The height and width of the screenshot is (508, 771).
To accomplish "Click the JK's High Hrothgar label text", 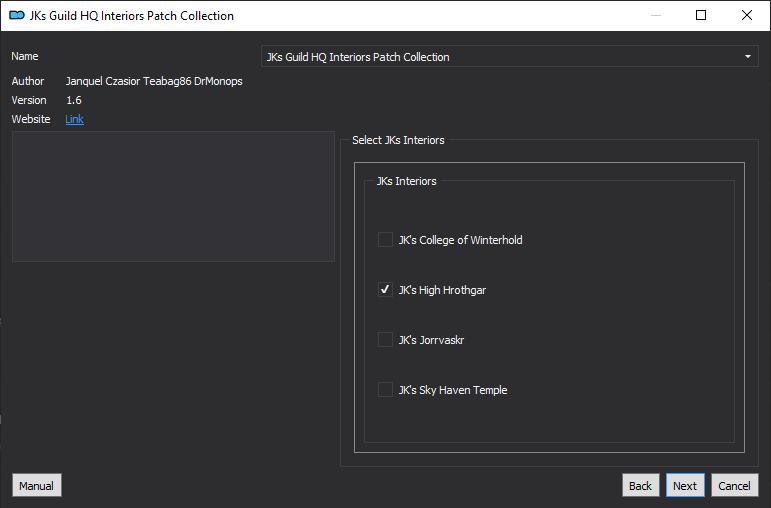I will [x=442, y=290].
